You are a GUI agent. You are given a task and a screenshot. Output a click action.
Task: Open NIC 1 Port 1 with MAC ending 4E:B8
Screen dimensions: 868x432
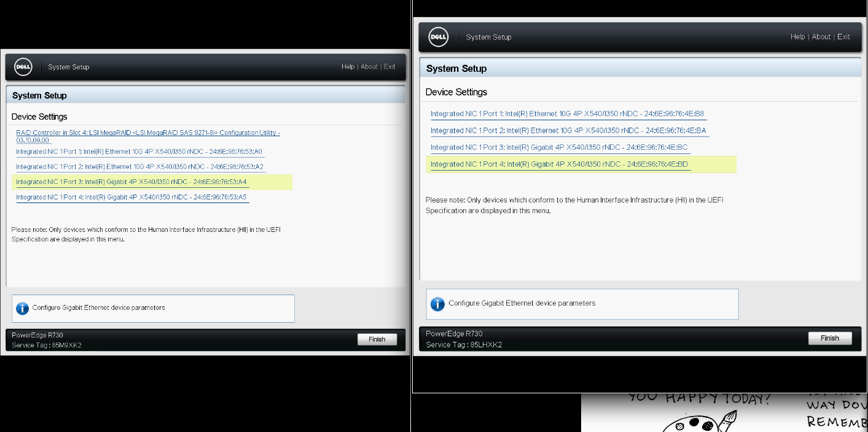click(x=567, y=114)
